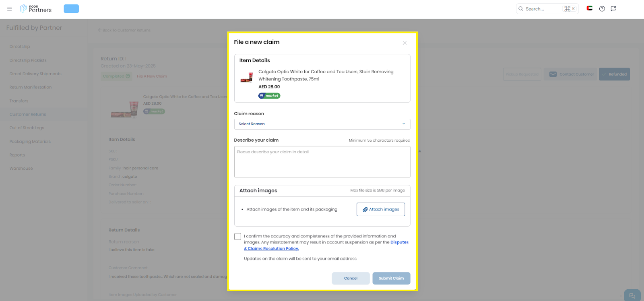Focus the Describe your claim text area
The width and height of the screenshot is (644, 301).
coord(322,162)
